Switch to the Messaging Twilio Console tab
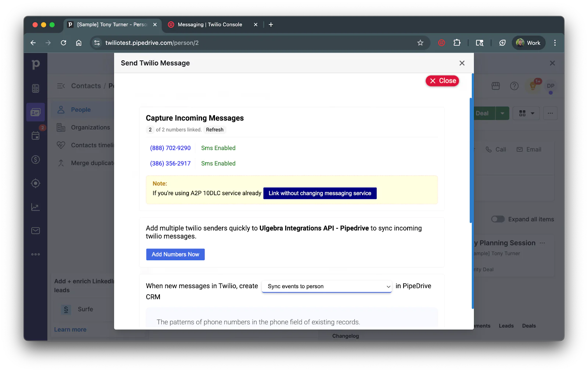The height and width of the screenshot is (372, 588). click(209, 24)
